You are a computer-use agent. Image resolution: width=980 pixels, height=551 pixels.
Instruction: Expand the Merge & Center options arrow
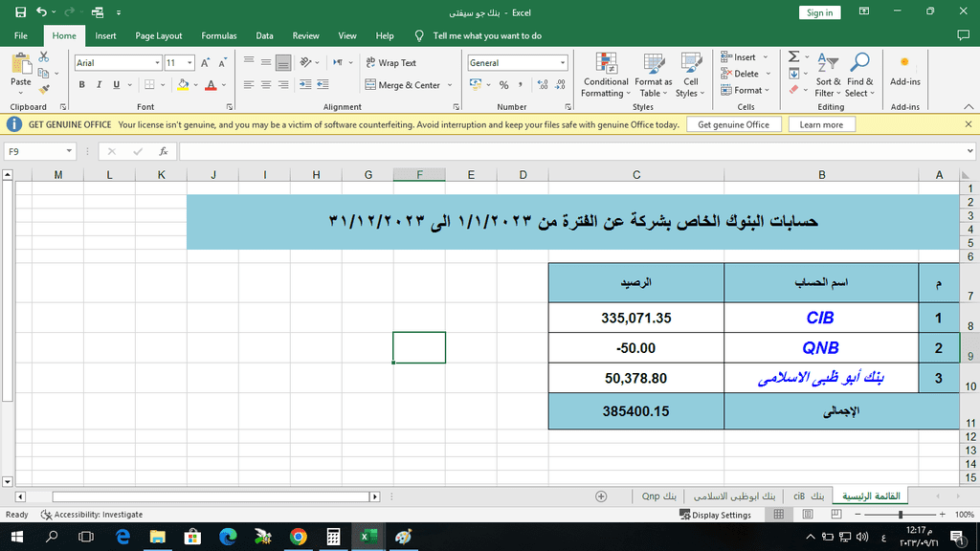click(450, 85)
